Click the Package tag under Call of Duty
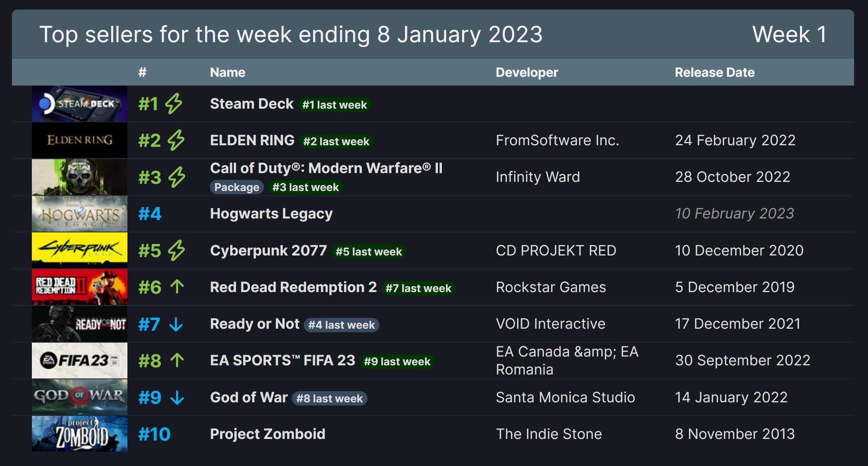Screen dimensions: 868x466 pyautogui.click(x=237, y=187)
